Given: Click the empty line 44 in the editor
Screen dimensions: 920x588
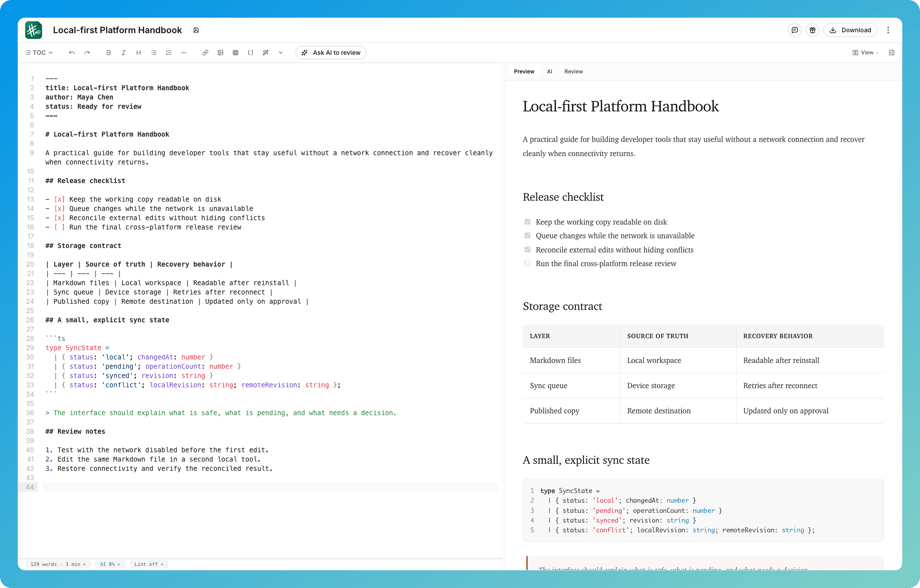Looking at the screenshot, I should [x=271, y=487].
